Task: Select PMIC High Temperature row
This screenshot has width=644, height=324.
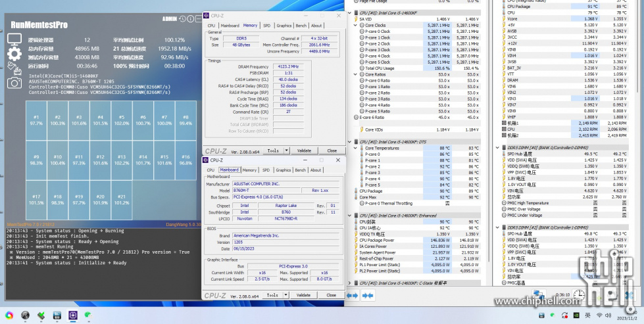Action: pos(565,203)
